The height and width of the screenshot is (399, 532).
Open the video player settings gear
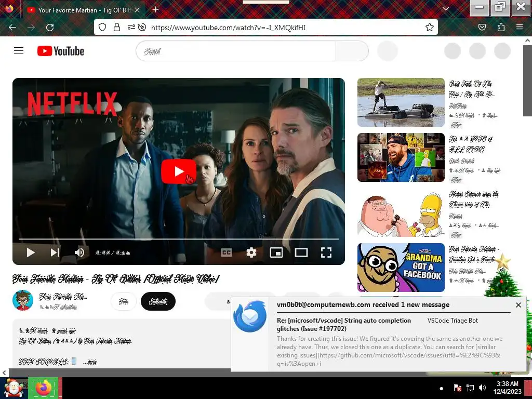coord(251,252)
